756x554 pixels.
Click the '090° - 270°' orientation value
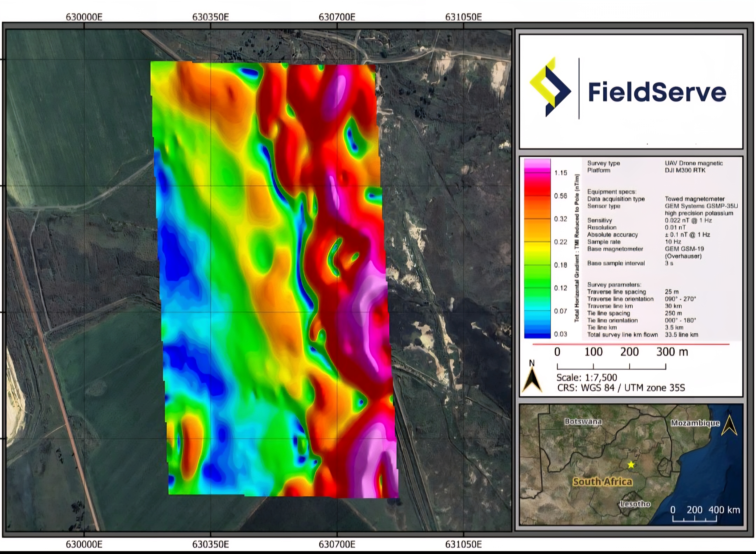[680, 299]
